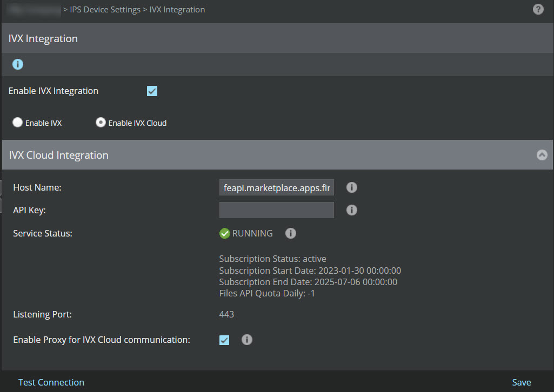Uncheck Enable Proxy for IVX Cloud communication
This screenshot has width=554, height=392.
coord(224,340)
